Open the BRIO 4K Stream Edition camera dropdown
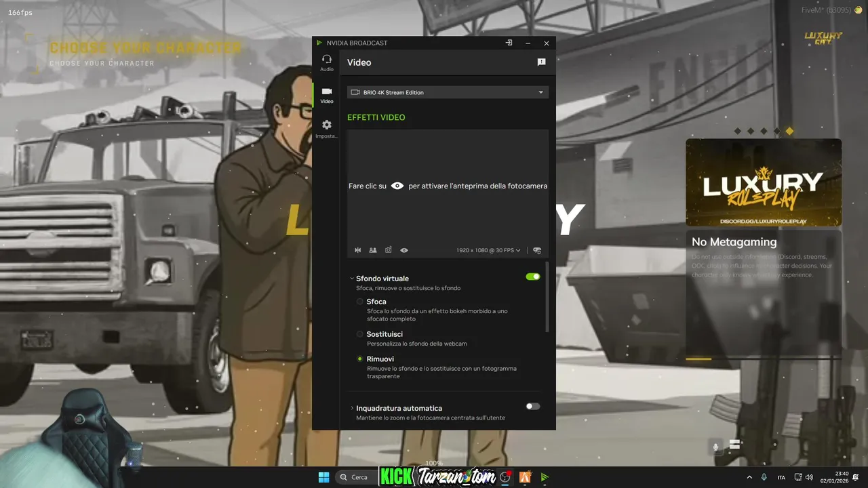The image size is (868, 488). click(448, 92)
